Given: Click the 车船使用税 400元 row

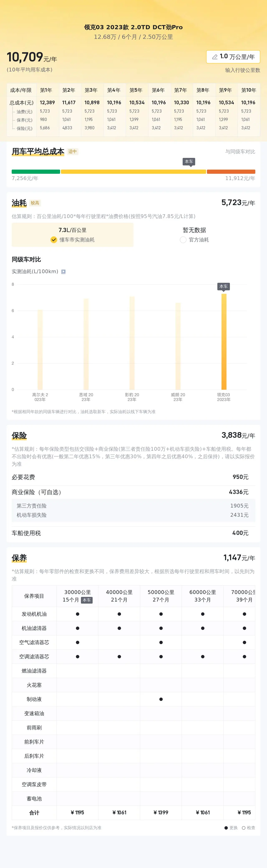Looking at the screenshot, I should (x=133, y=533).
